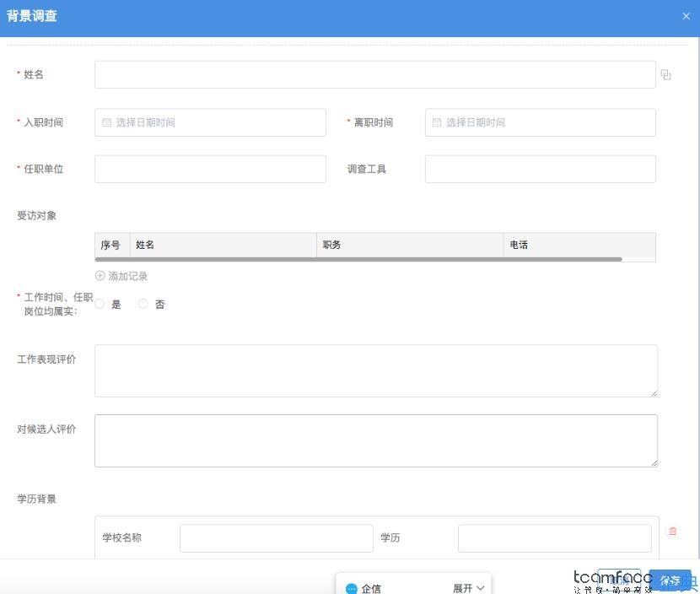Screen dimensions: 700x594
Task: Close the 背景调查 dialog
Action: click(687, 17)
